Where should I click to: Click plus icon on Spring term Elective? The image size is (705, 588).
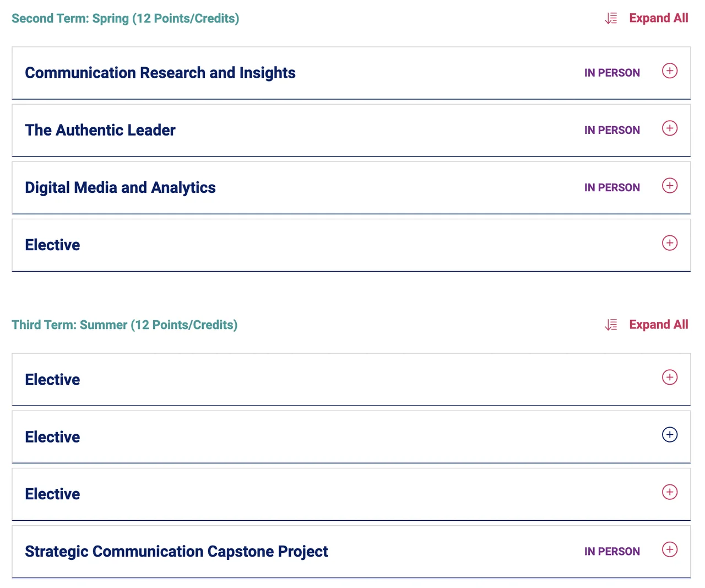click(x=669, y=243)
